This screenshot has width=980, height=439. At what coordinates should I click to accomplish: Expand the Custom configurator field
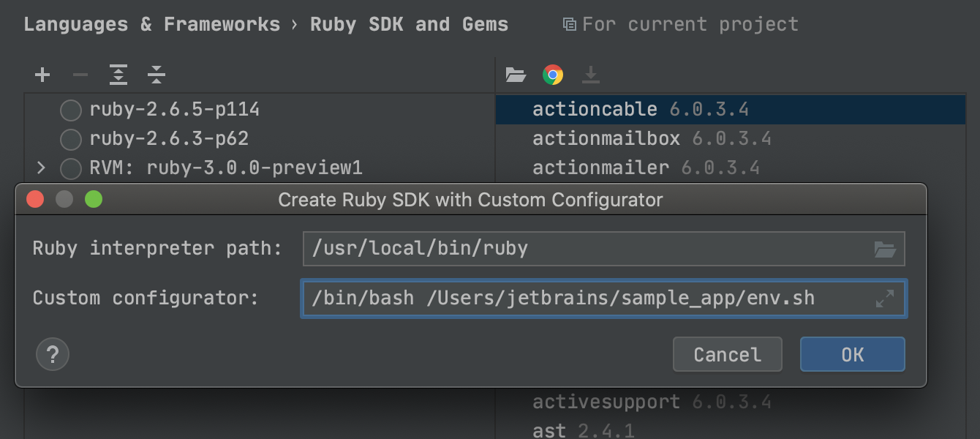pyautogui.click(x=885, y=299)
